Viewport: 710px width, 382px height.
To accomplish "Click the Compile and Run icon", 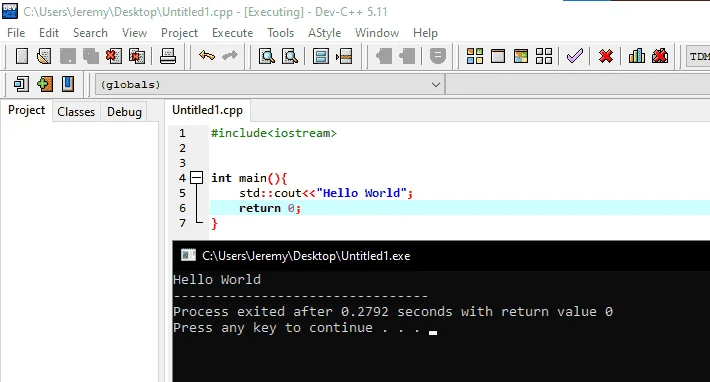I will (x=521, y=56).
